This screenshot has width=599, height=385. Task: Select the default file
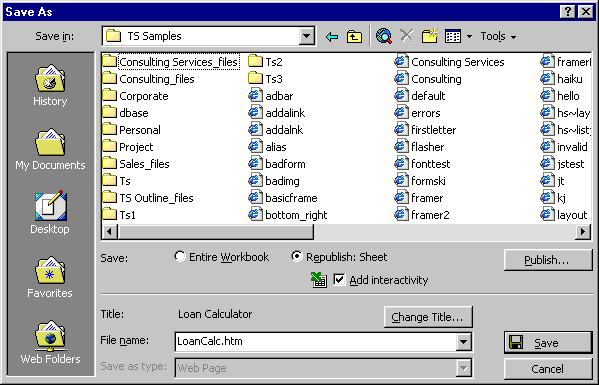click(420, 96)
